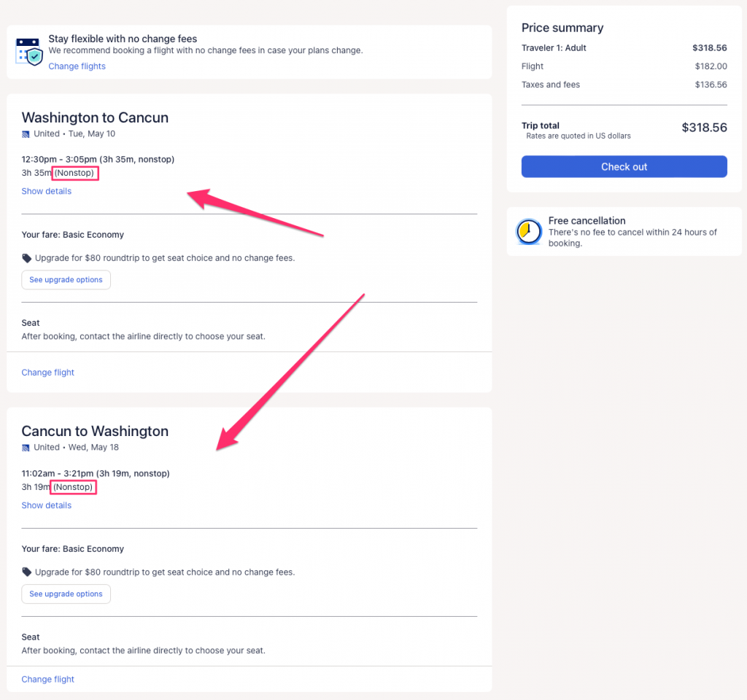Viewport: 747px width, 700px height.
Task: Click price tag icon in Cancun to Washington fare
Action: pos(27,572)
